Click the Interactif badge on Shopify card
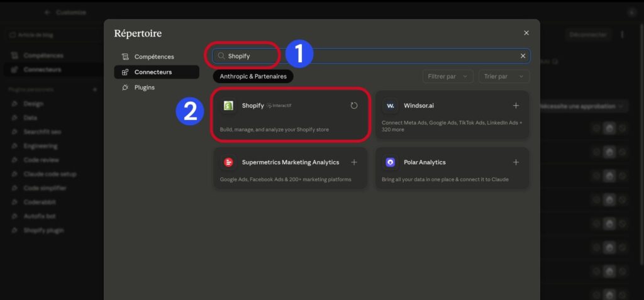 (279, 106)
